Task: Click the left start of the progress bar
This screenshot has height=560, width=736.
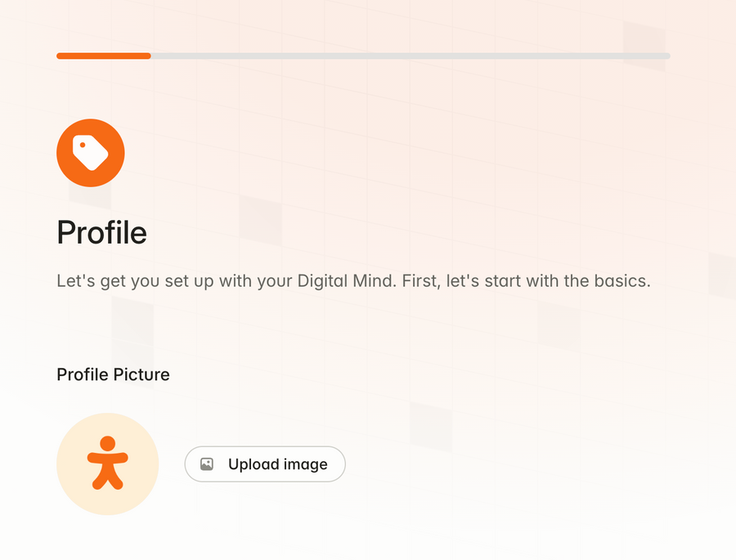Action: click(60, 56)
